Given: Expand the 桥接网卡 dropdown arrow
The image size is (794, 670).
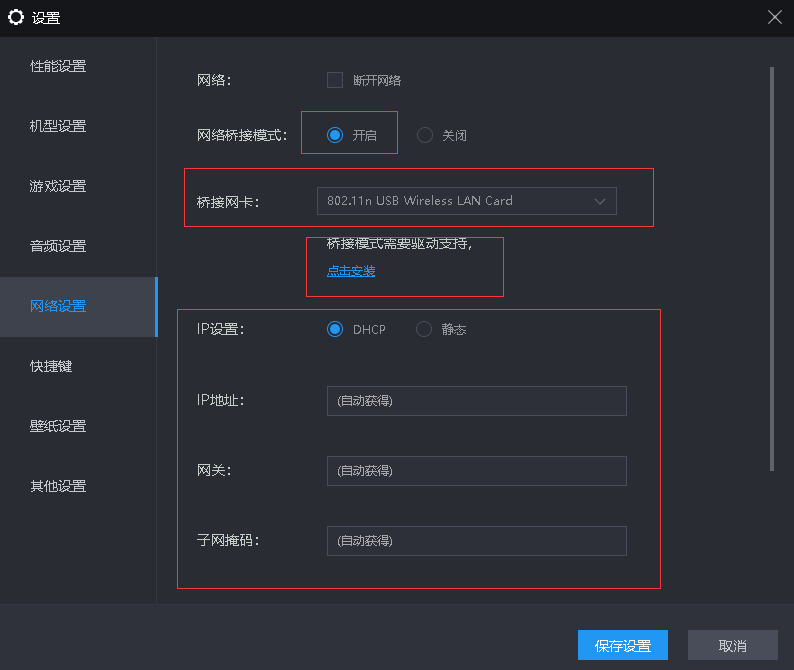Looking at the screenshot, I should 600,201.
